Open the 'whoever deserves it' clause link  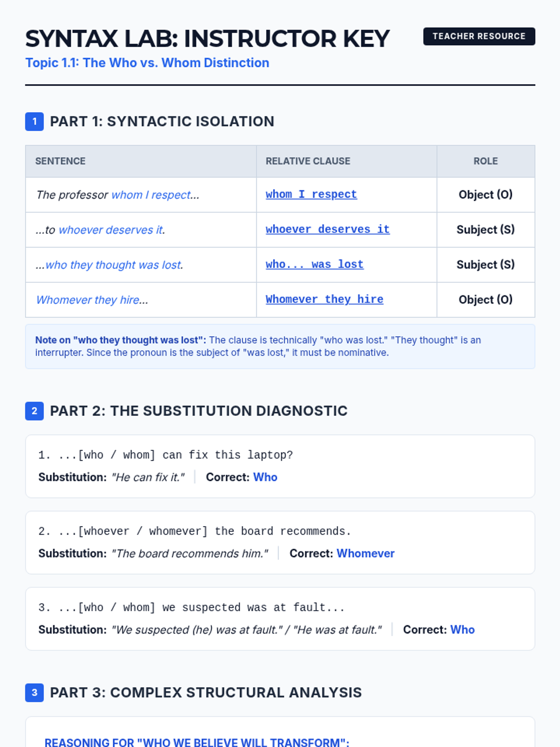tap(327, 229)
